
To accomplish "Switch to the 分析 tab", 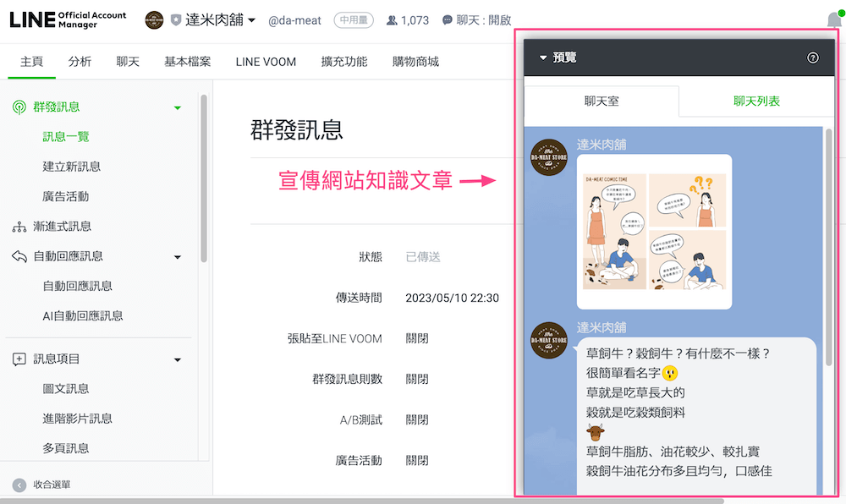I will 80,62.
